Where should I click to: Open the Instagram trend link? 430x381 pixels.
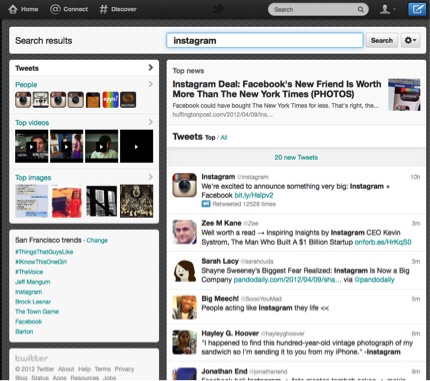point(29,292)
